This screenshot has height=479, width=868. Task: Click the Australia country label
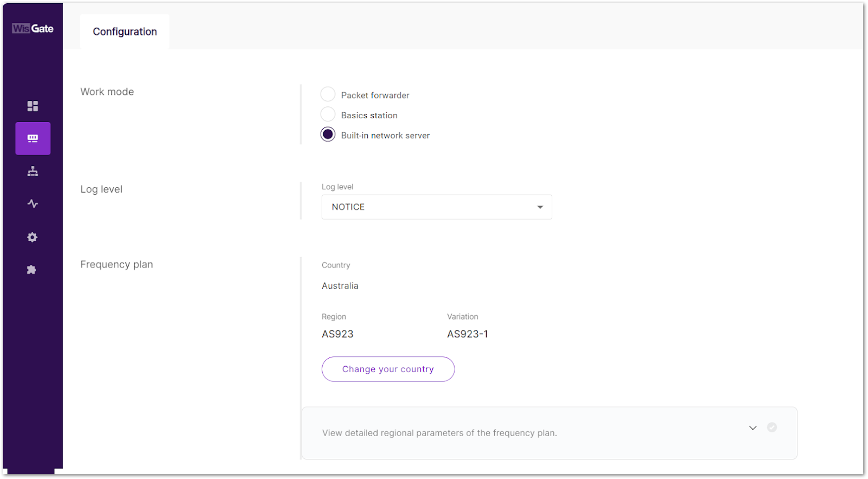340,285
